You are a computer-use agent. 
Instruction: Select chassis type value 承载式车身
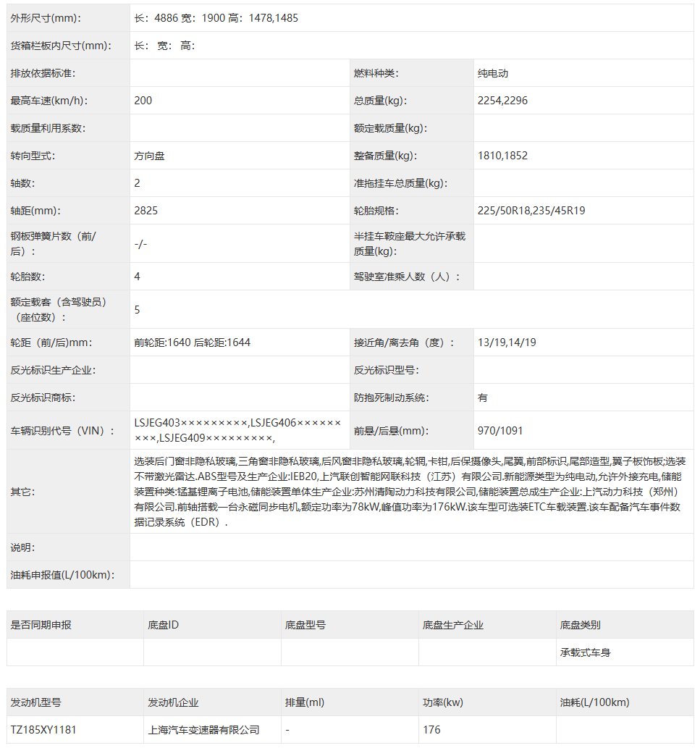[586, 652]
